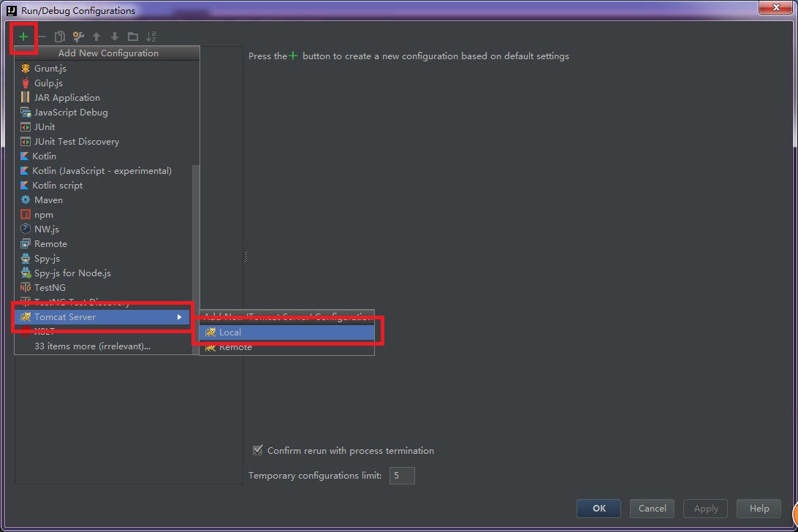Click the Move Down arrow icon
The width and height of the screenshot is (798, 532).
click(x=115, y=37)
